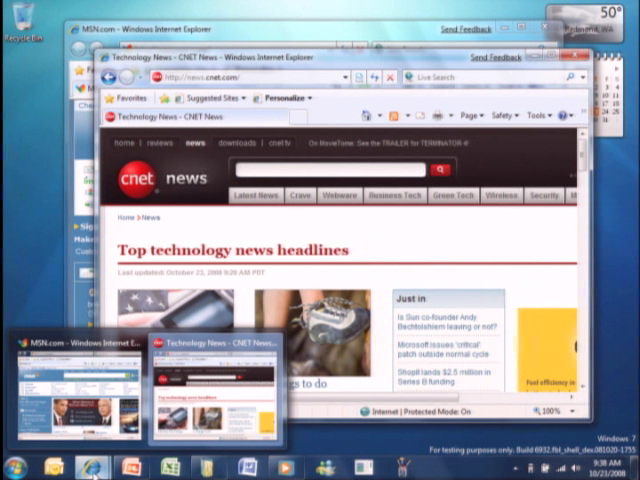Image resolution: width=640 pixels, height=480 pixels.
Task: Select the Crave tab
Action: (300, 196)
